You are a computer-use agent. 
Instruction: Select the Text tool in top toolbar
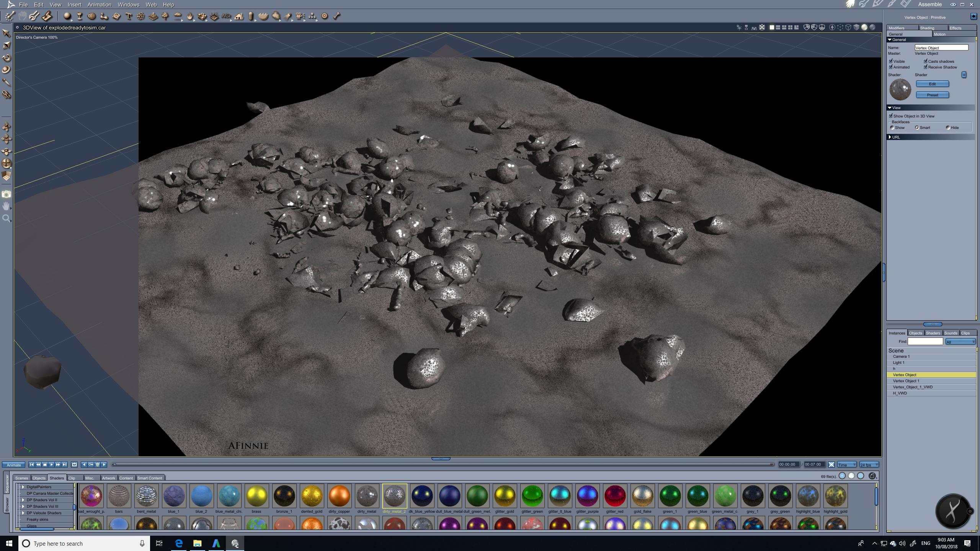point(129,16)
